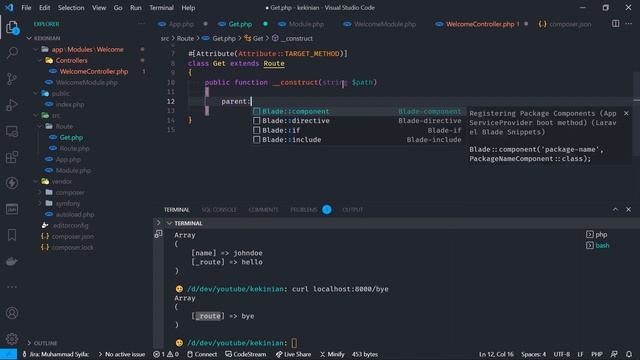Image resolution: width=640 pixels, height=360 pixels.
Task: Select Blade::include suggestion
Action: click(357, 140)
